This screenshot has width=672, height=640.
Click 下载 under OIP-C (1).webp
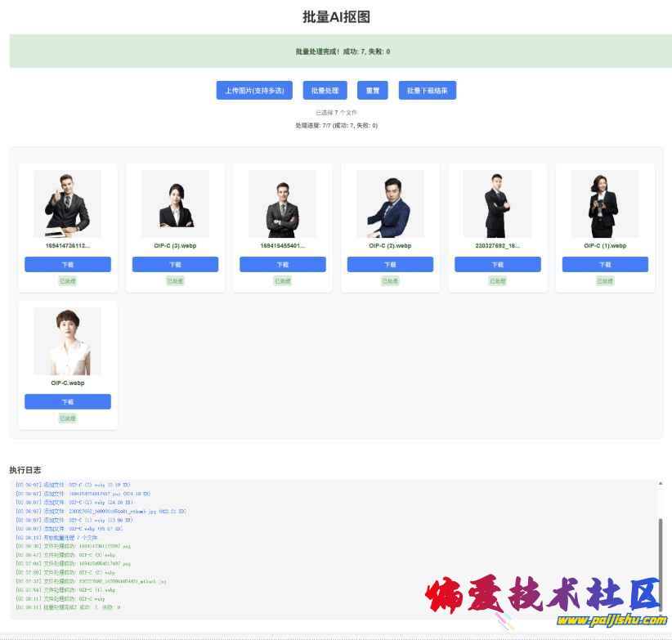click(605, 264)
